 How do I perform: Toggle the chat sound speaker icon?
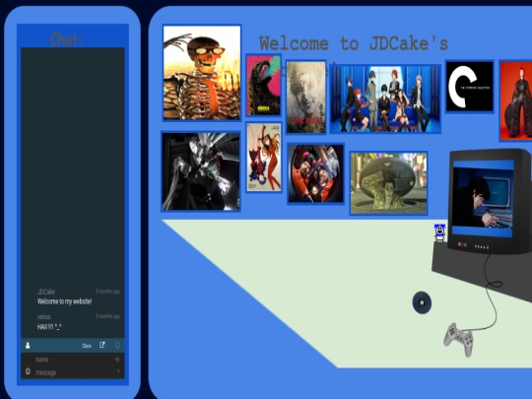pos(117,360)
